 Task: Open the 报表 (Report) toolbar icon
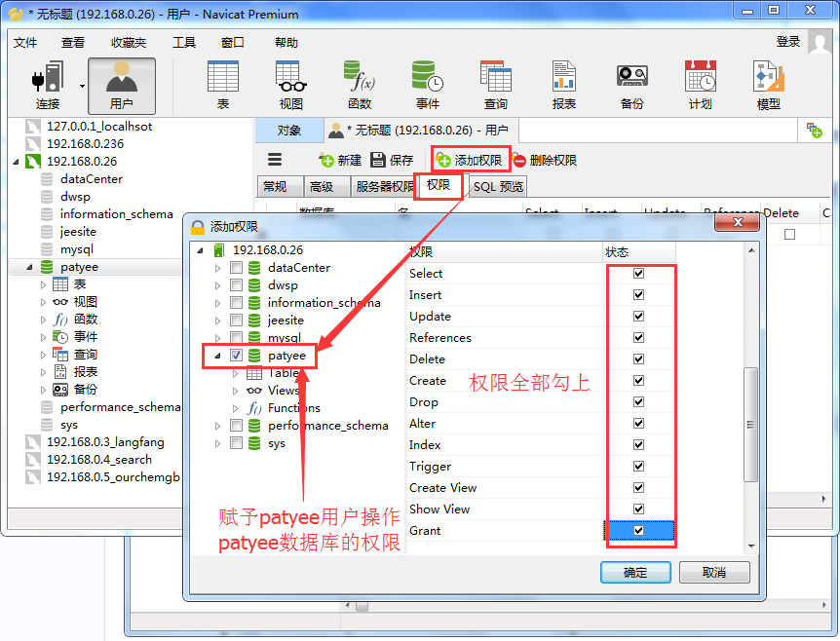click(x=564, y=85)
